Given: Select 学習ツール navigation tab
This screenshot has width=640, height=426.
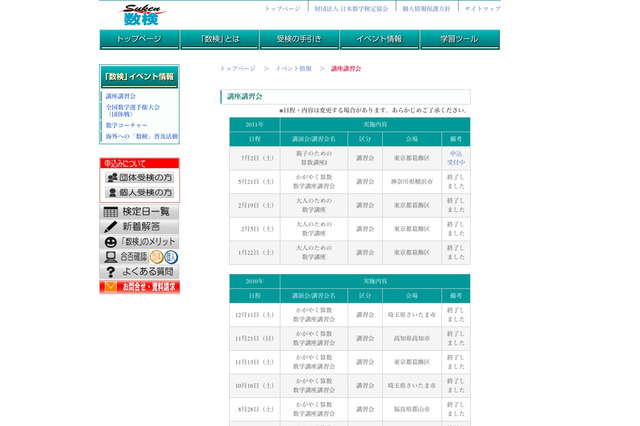Looking at the screenshot, I should click(460, 40).
